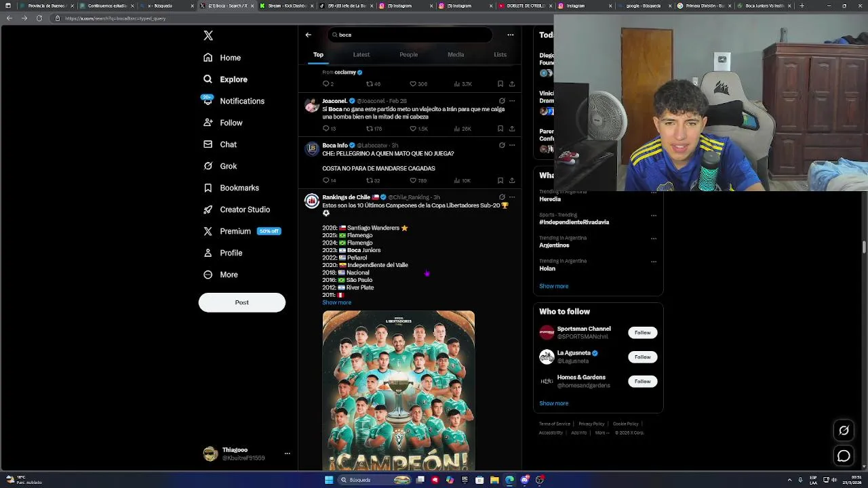Open the More menu in sidebar
Viewport: 868px width, 488px height.
[221, 274]
